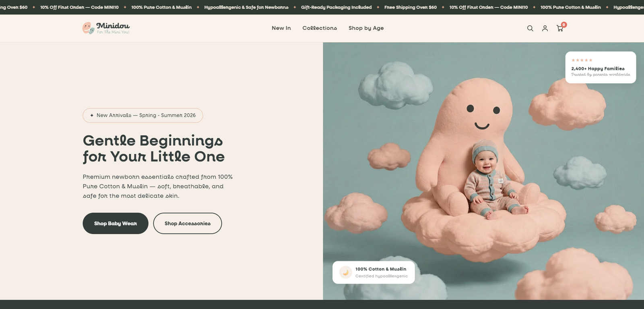Go home via the Minidou logo
This screenshot has width=644, height=309.
click(x=106, y=28)
